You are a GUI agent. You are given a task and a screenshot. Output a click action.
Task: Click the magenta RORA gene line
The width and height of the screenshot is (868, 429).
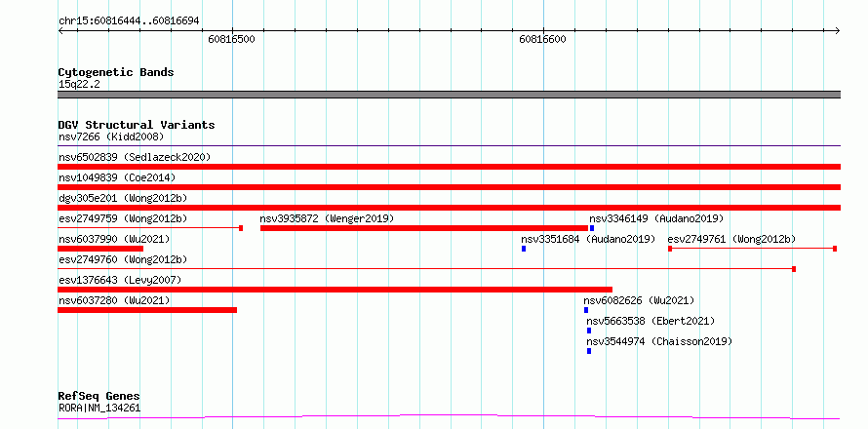coord(449,416)
